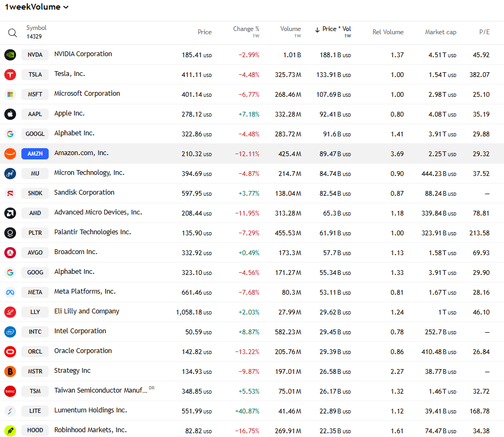This screenshot has width=504, height=437.
Task: Open the NVDA ticker button
Action: click(35, 55)
